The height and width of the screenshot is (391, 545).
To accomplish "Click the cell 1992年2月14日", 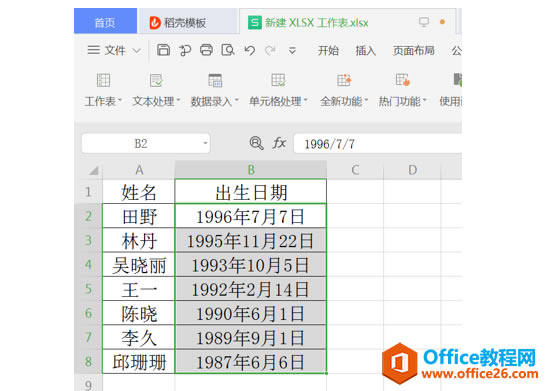I will [x=251, y=289].
